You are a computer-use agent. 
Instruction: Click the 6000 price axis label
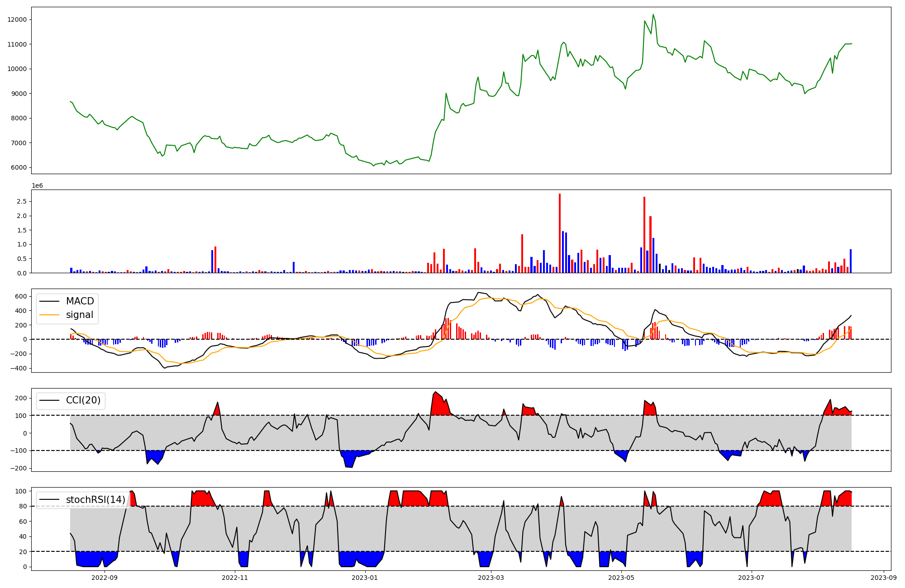click(19, 167)
